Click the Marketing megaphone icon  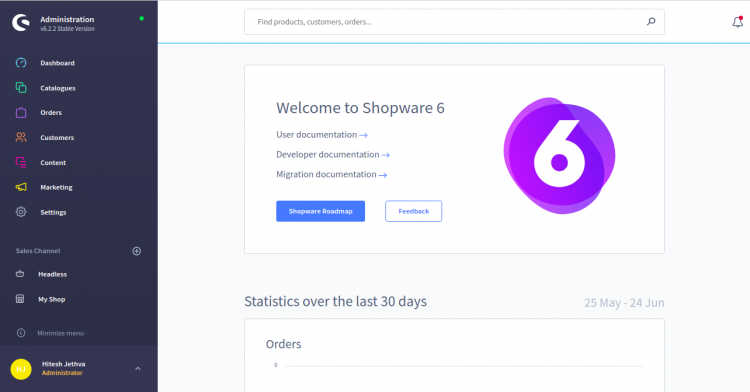pos(21,187)
